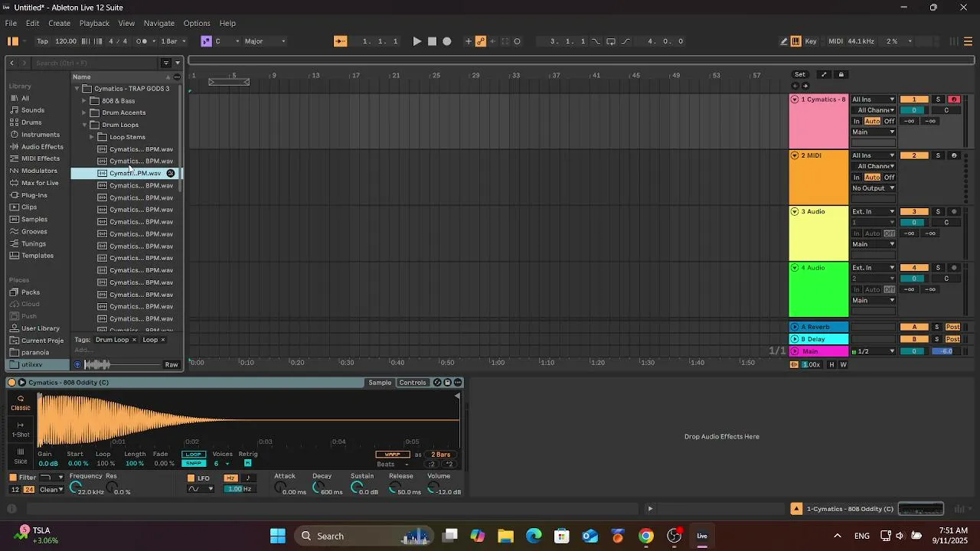
Task: Click the browser filter view icon
Action: click(x=166, y=63)
